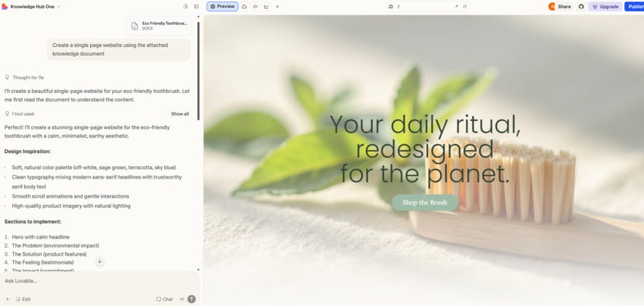This screenshot has width=644, height=306.
Task: Click scroll up arrow of chat scrollbar
Action: 199,18
